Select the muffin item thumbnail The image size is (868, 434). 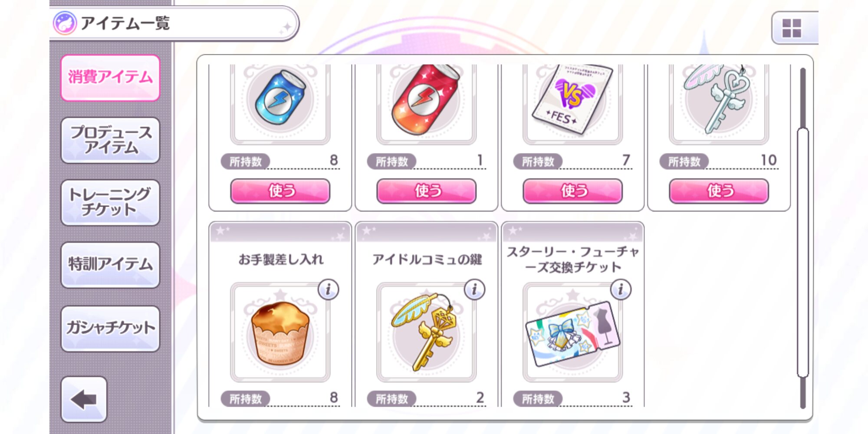click(280, 332)
